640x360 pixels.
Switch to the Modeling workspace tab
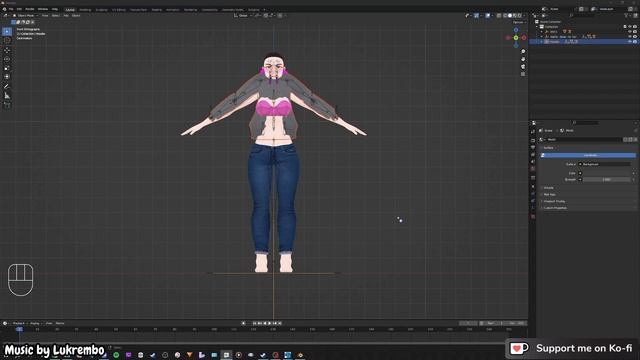point(85,9)
